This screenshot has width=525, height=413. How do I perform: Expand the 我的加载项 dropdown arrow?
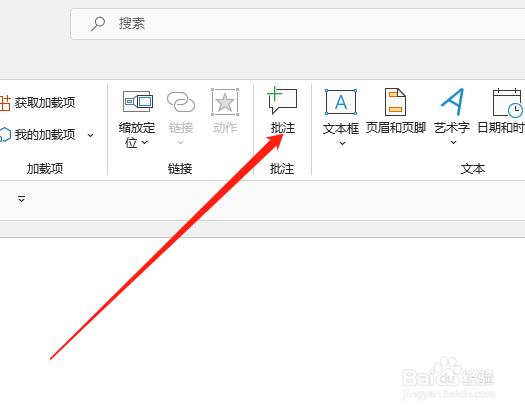pos(90,135)
